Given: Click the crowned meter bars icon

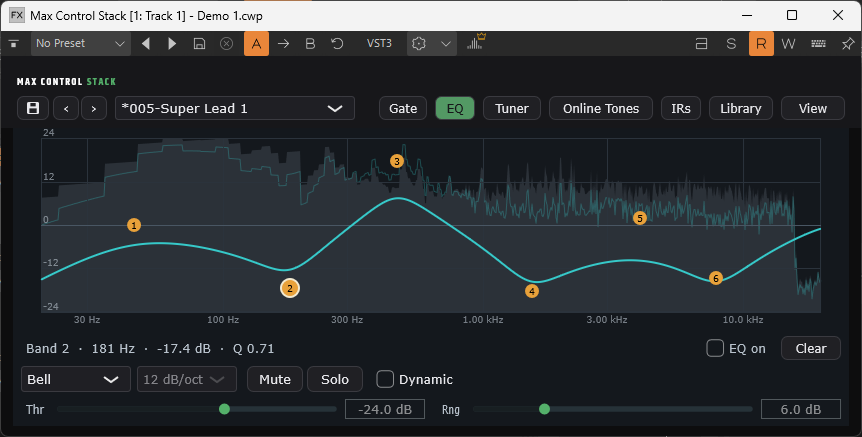Looking at the screenshot, I should coord(475,42).
